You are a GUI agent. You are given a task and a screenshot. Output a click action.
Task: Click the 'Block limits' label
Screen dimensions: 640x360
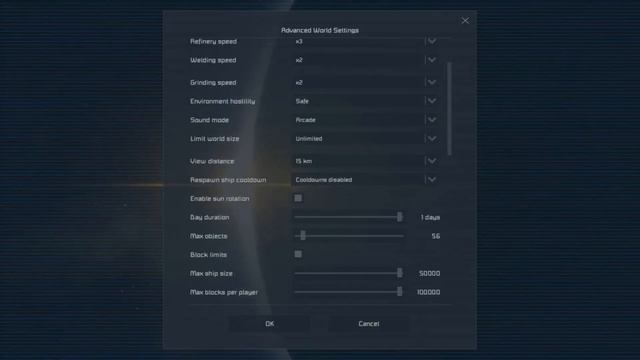pos(208,255)
